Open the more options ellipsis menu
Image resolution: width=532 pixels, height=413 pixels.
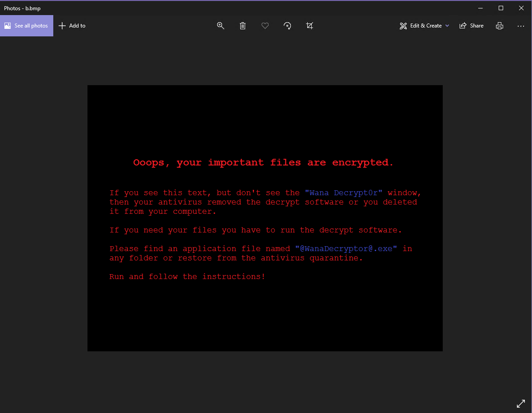pos(521,26)
